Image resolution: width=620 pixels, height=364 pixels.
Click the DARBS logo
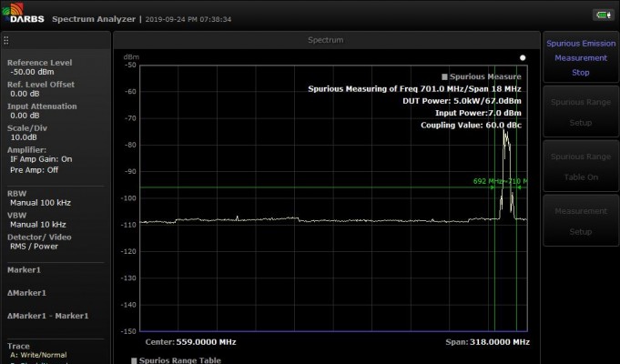pyautogui.click(x=23, y=14)
